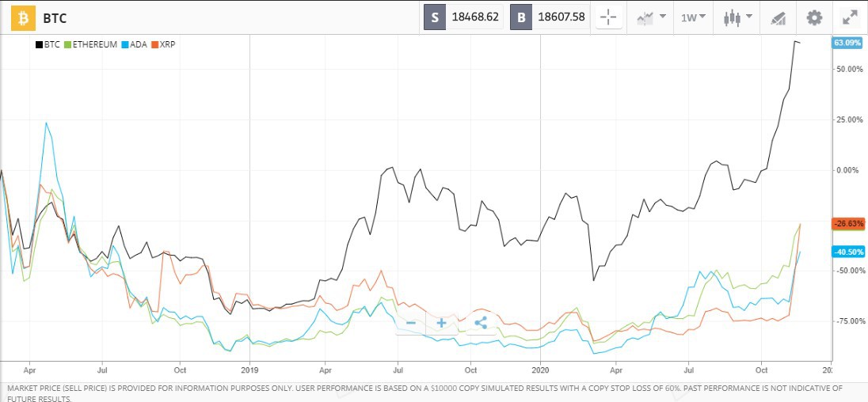The image size is (868, 402).
Task: Click the -26.63% orange value label
Action: [x=847, y=224]
